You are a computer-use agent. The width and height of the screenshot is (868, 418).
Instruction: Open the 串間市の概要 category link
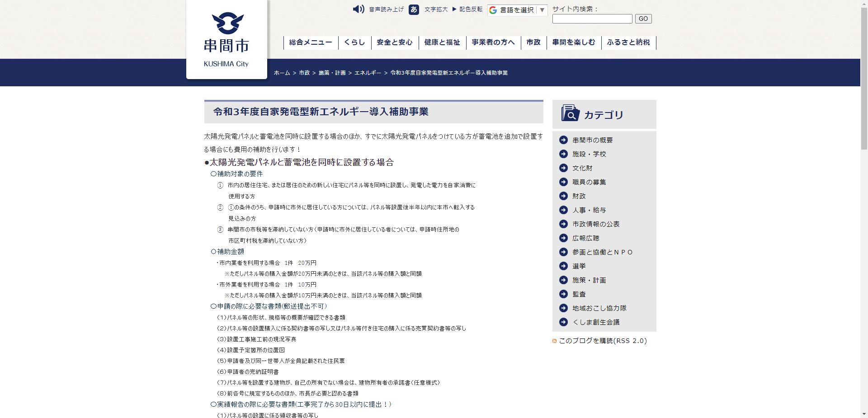tap(593, 140)
